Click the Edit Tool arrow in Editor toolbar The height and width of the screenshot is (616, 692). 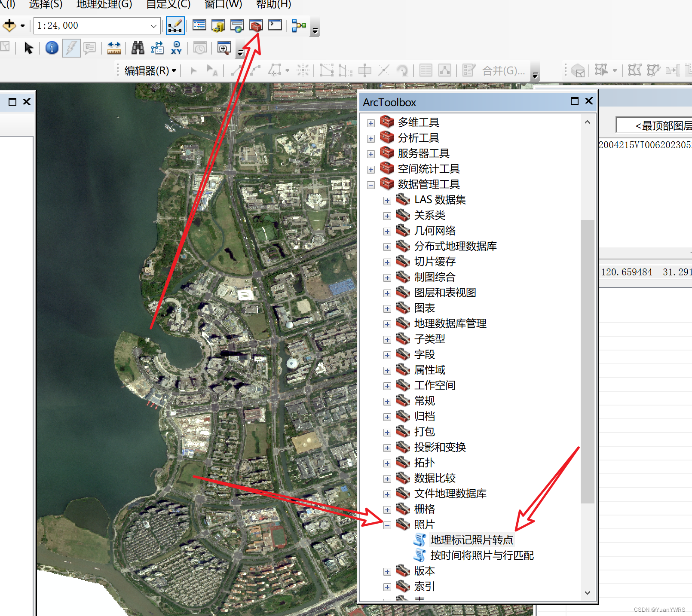pyautogui.click(x=193, y=70)
